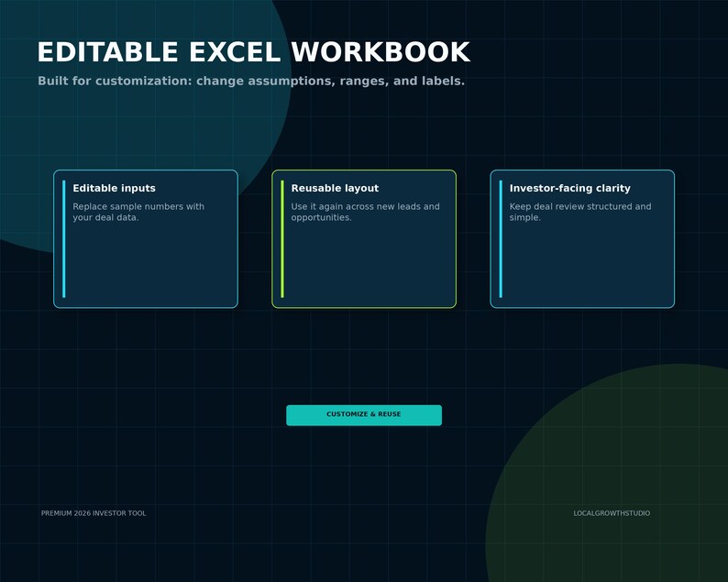The image size is (728, 582).
Task: Select the Reusable layout card
Action: pos(364,239)
